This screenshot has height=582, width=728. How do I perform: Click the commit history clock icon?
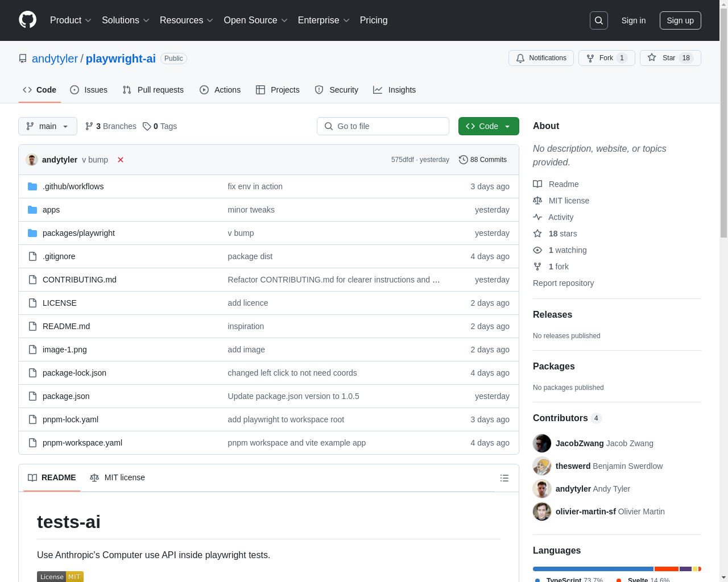[464, 160]
